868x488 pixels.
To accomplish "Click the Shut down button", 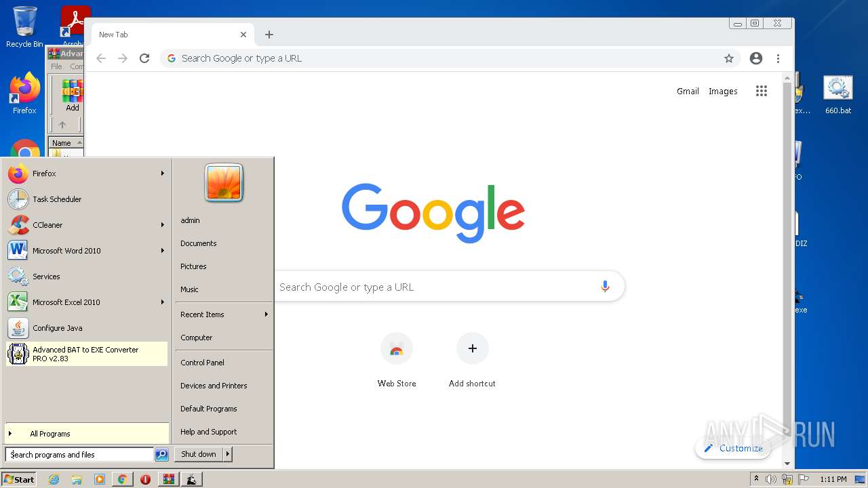I will click(199, 454).
